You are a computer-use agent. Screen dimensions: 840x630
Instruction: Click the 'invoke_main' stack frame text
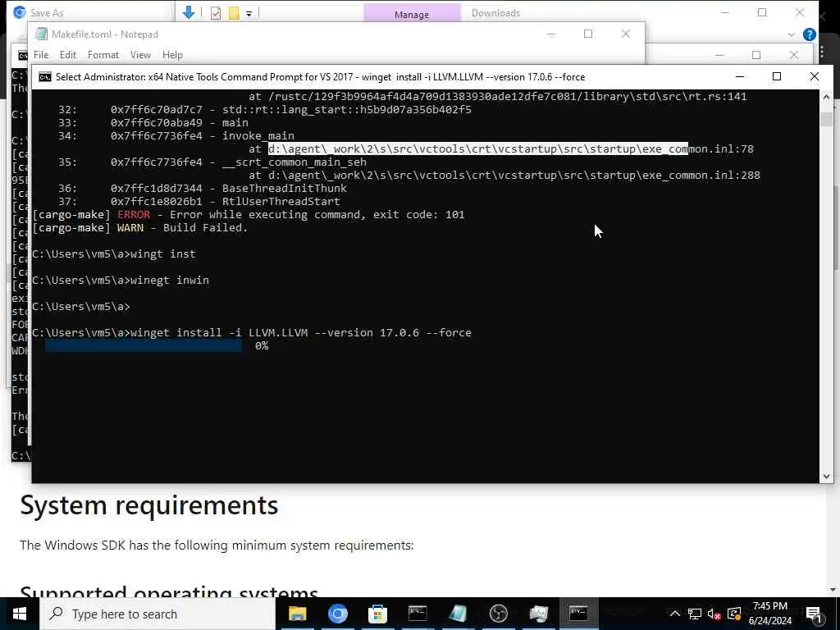pyautogui.click(x=258, y=136)
